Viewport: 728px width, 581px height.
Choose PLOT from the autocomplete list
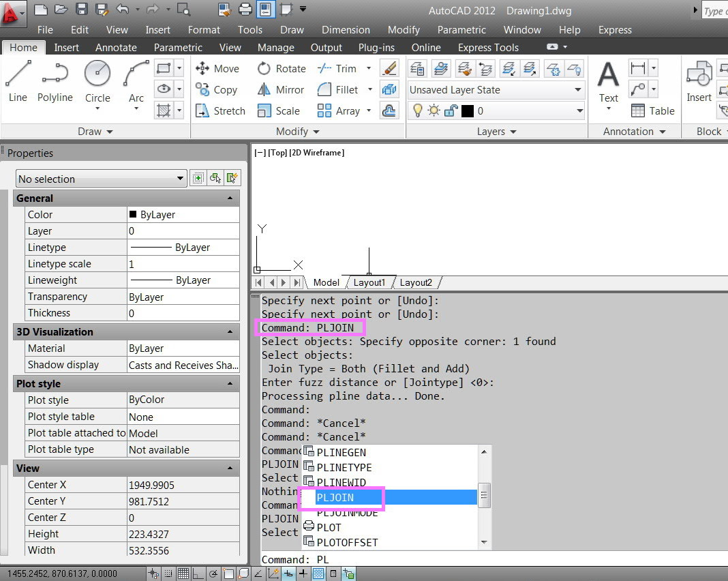point(329,527)
